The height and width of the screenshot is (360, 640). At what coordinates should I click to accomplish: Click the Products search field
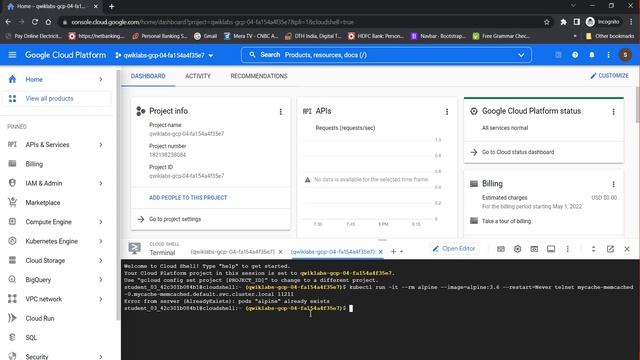click(x=386, y=55)
